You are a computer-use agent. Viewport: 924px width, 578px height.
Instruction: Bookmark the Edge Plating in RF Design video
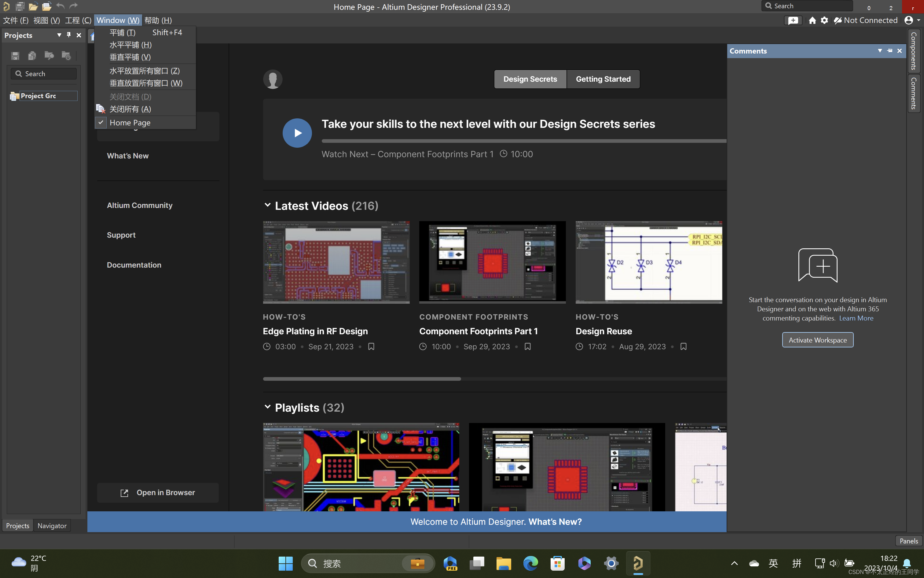click(x=371, y=346)
